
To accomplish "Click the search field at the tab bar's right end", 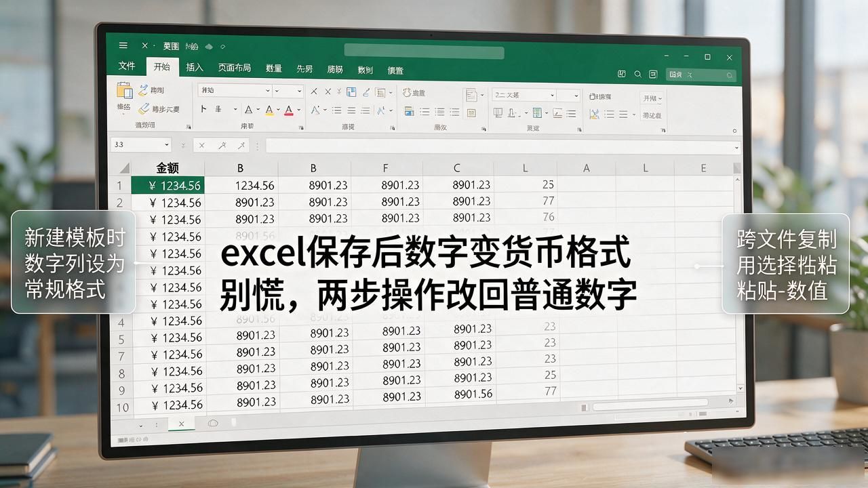I will [x=701, y=75].
